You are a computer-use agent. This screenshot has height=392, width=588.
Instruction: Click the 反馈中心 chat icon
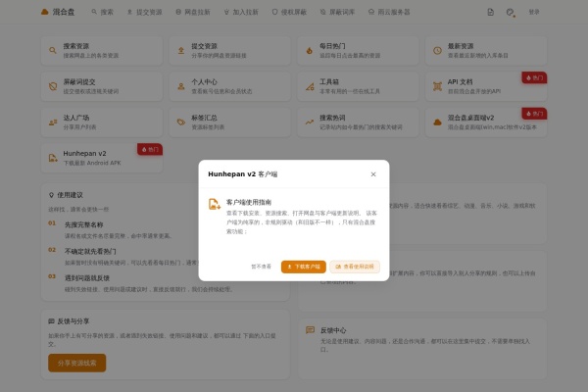point(310,330)
